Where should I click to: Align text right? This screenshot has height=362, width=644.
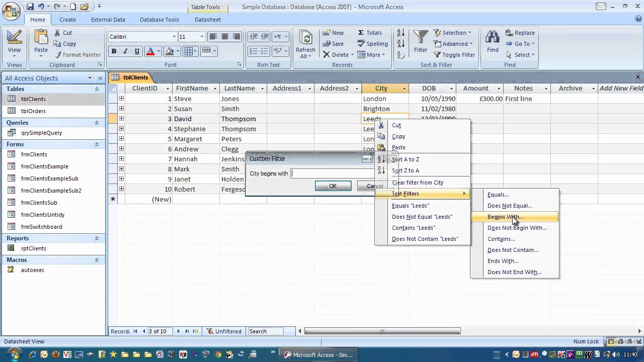[236, 37]
